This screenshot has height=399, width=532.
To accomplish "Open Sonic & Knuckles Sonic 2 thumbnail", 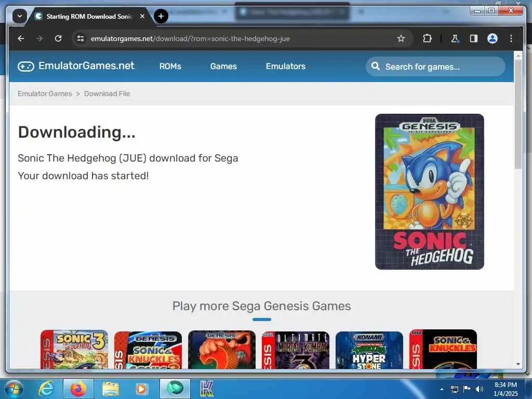I will pyautogui.click(x=148, y=350).
